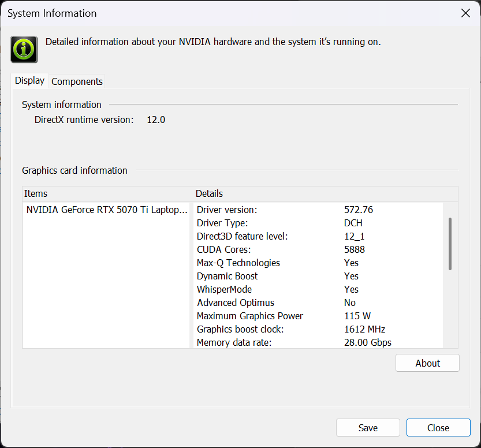Viewport: 481px width, 448px height.
Task: Switch to the Display tab
Action: [30, 81]
